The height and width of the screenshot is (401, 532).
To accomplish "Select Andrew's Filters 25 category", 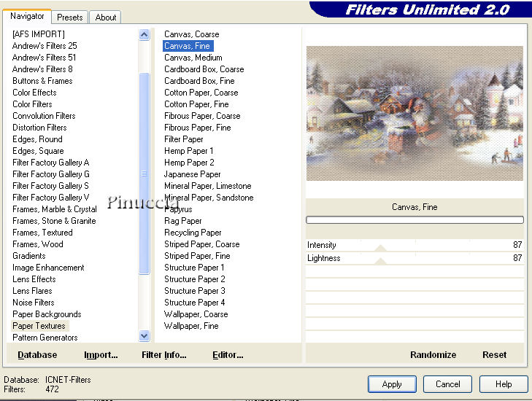I will click(x=45, y=46).
